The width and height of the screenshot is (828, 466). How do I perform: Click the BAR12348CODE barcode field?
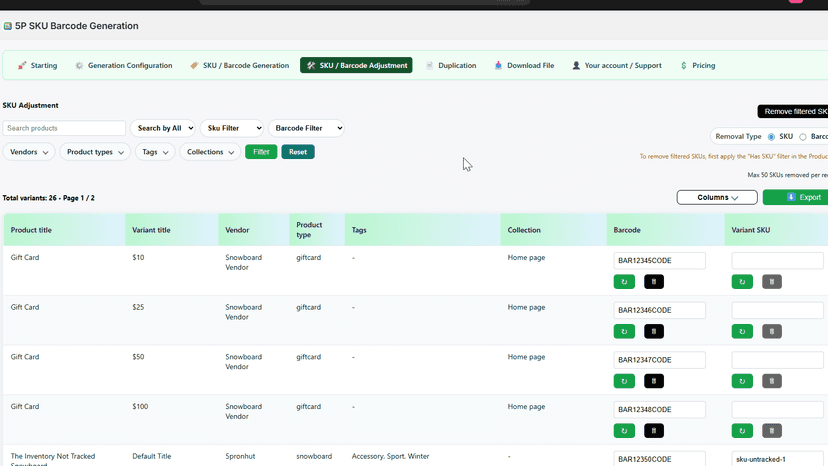point(659,409)
